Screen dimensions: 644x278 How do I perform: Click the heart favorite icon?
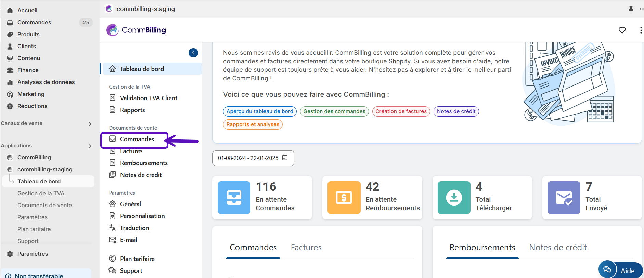click(x=622, y=30)
